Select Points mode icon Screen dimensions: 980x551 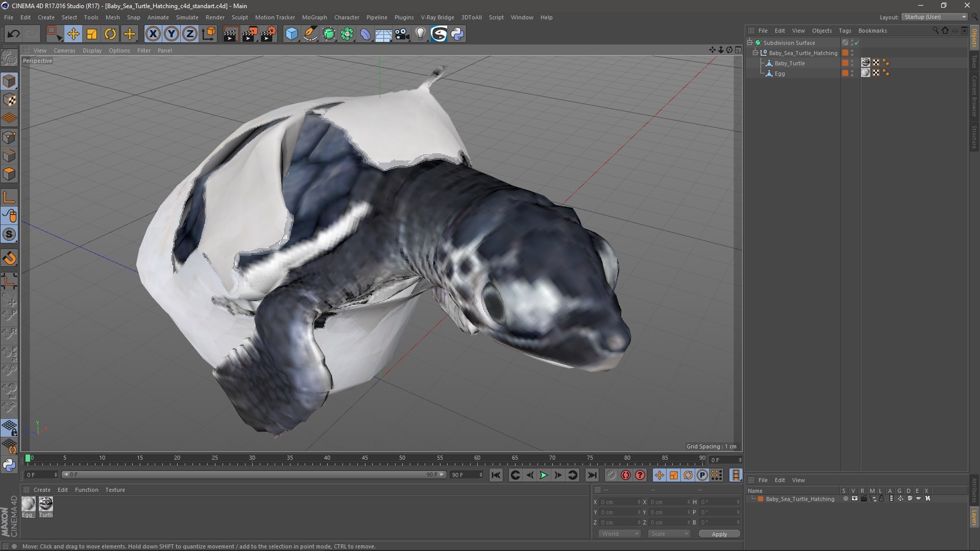tap(9, 137)
